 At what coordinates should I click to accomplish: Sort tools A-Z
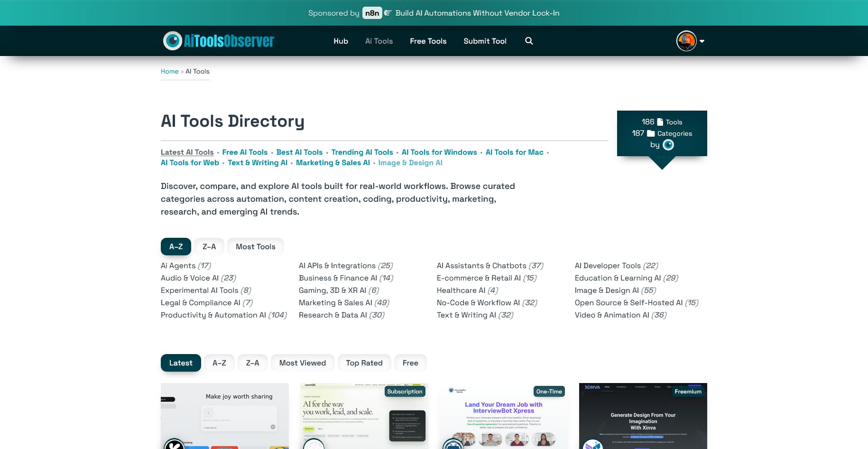219,363
